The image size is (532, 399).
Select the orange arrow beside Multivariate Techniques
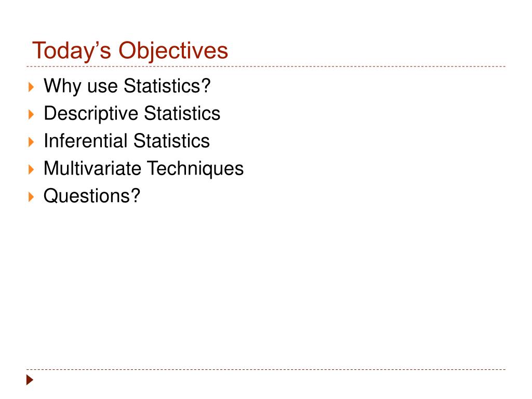(x=31, y=170)
